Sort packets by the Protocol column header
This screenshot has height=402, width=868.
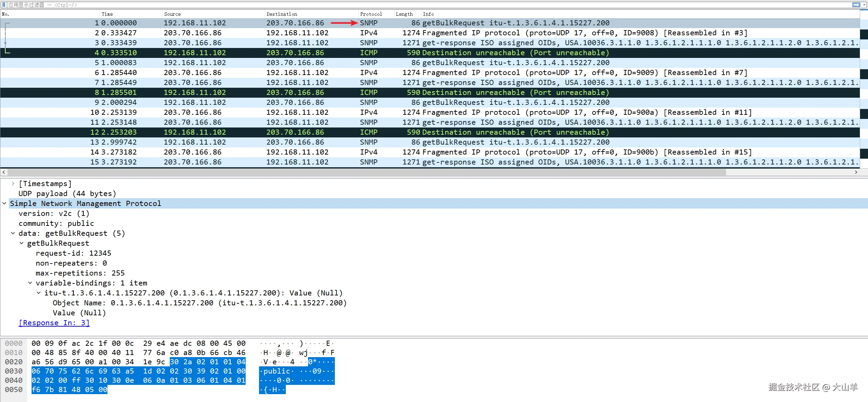coord(371,14)
